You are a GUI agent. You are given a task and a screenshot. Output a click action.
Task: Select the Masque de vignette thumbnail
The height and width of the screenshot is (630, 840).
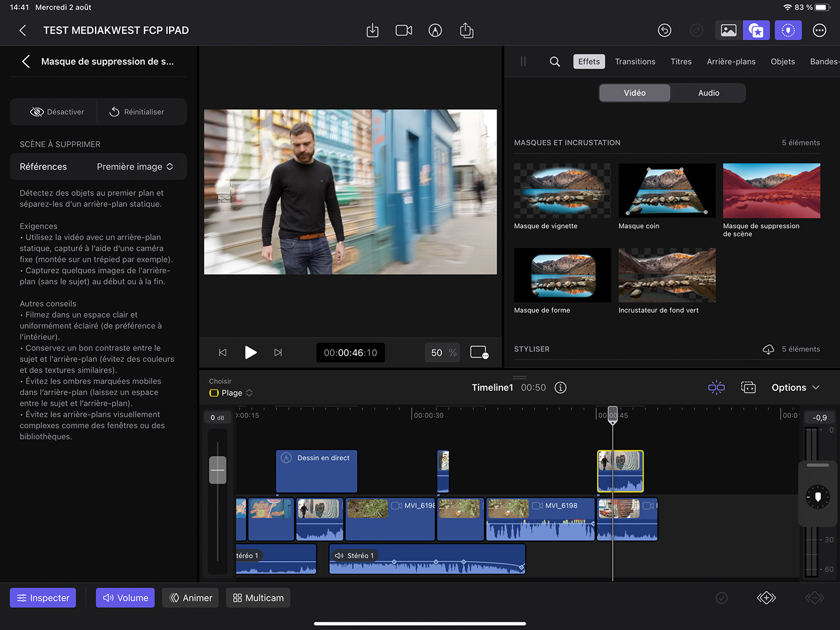562,191
